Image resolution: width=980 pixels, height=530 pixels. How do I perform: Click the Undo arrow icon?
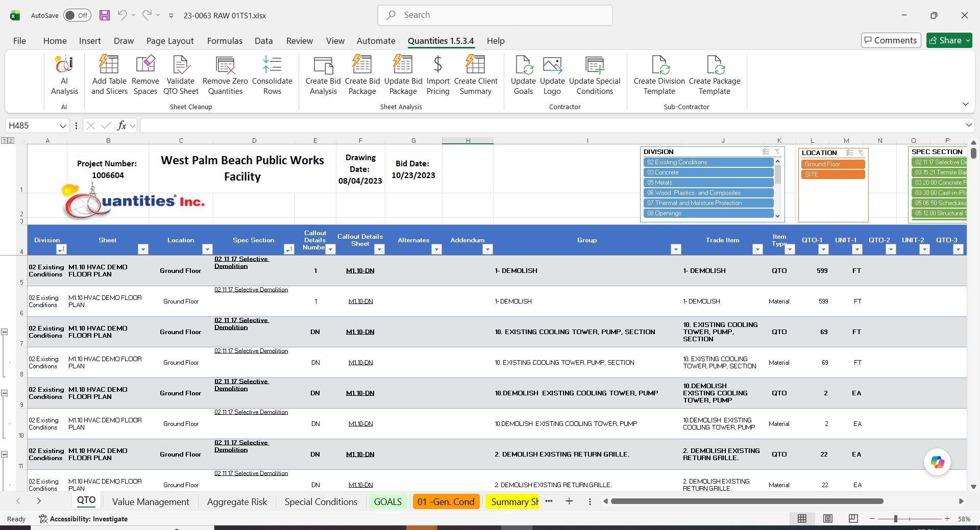tap(122, 15)
